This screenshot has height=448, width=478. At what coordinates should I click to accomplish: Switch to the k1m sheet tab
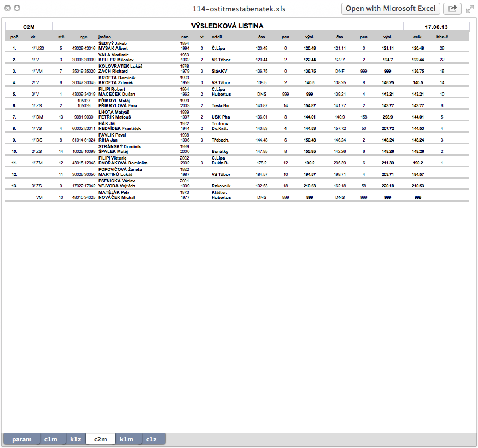click(x=126, y=439)
